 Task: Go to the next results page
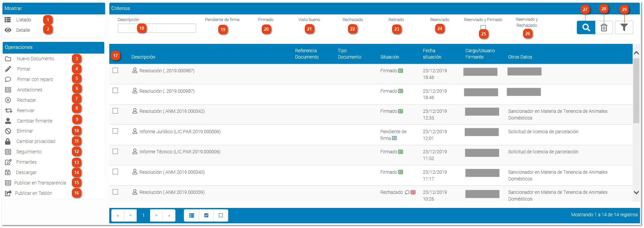(x=156, y=215)
